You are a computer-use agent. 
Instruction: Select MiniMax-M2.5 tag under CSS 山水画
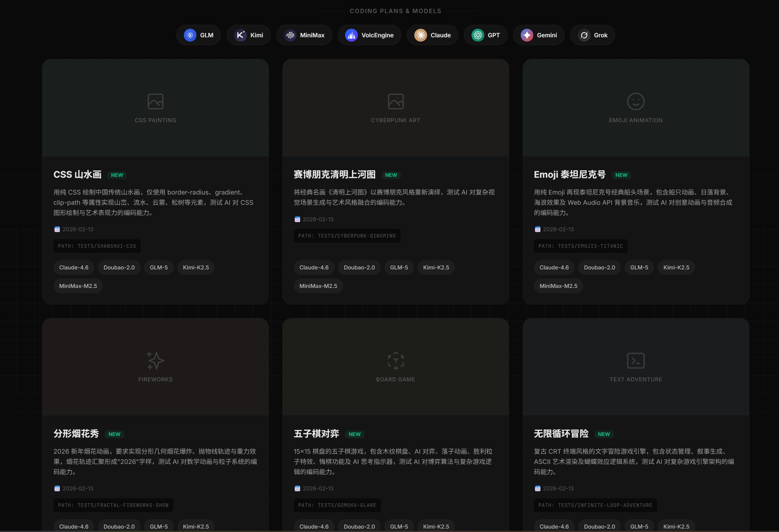pos(78,286)
